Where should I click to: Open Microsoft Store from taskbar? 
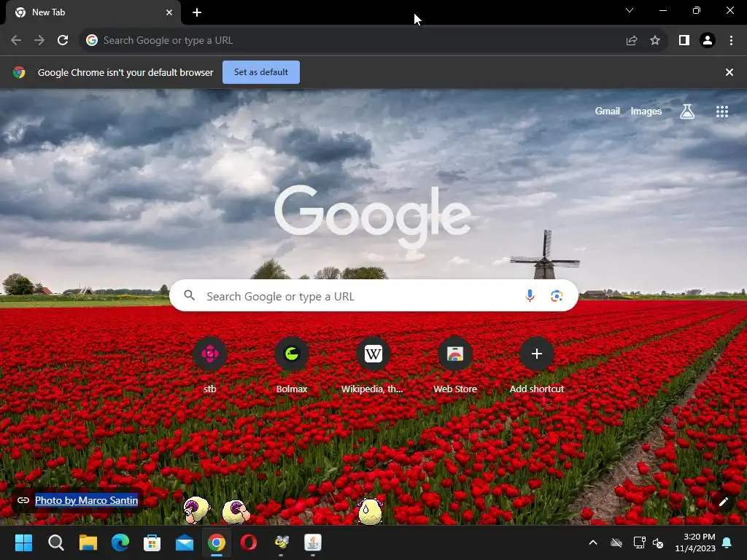pos(152,542)
